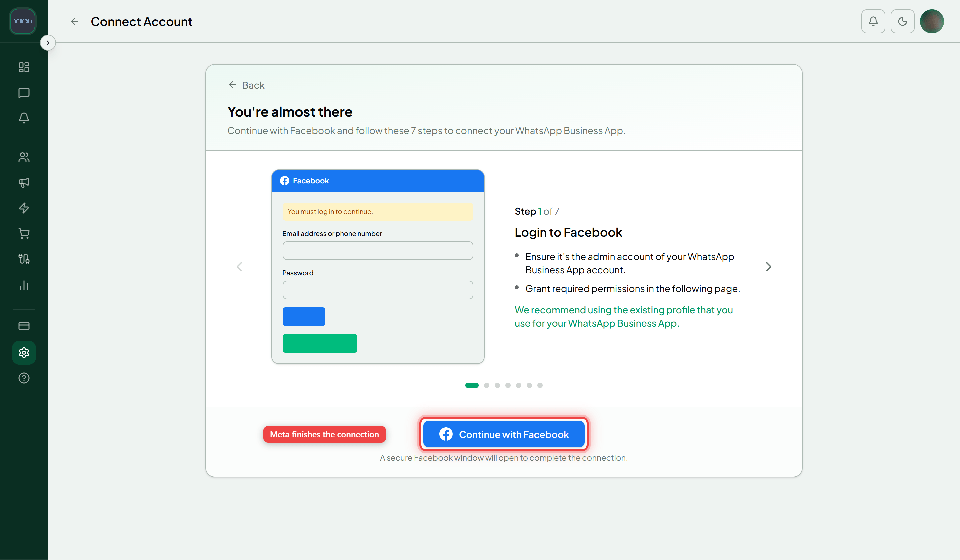Viewport: 960px width, 560px height.
Task: Click the 'You're almost there' heading
Action: tap(290, 112)
